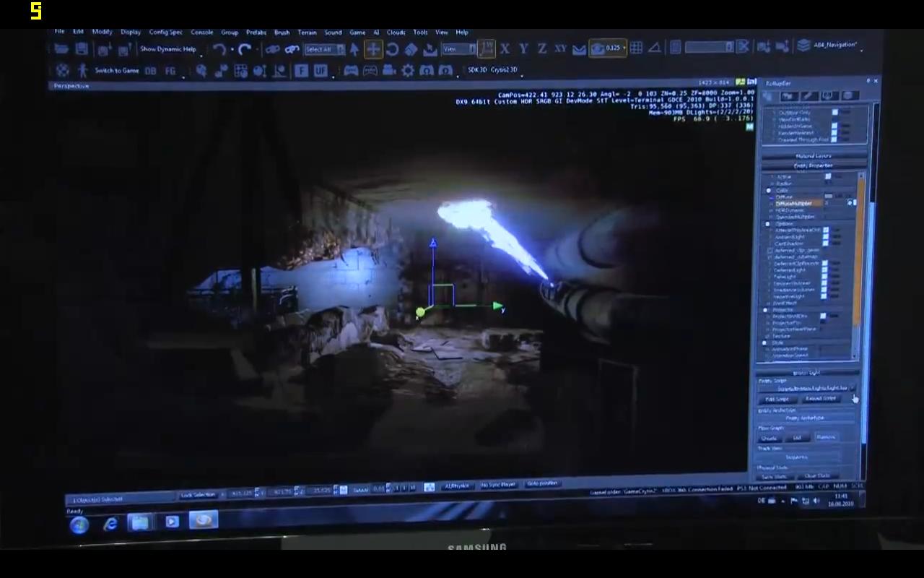Click the AI/Physics status bar button
This screenshot has height=578, width=924.
pyautogui.click(x=457, y=486)
